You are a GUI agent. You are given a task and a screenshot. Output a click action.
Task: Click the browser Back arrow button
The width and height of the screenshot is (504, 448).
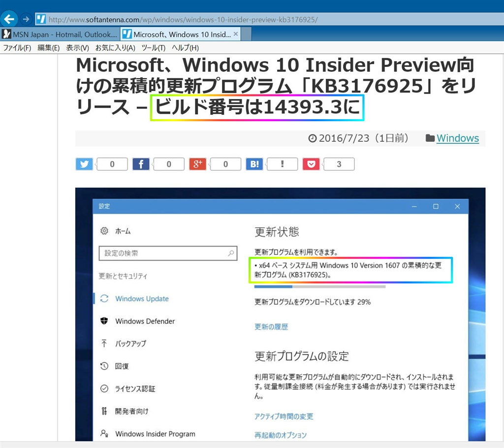(9, 19)
